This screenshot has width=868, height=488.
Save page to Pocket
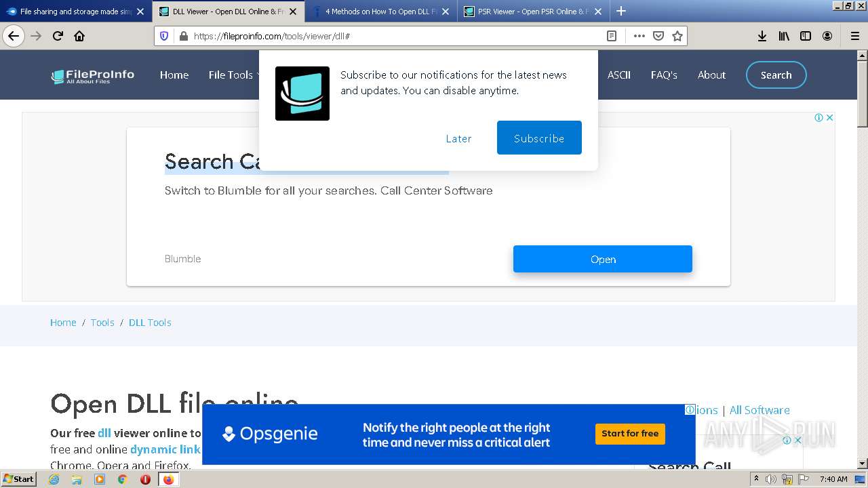[658, 36]
